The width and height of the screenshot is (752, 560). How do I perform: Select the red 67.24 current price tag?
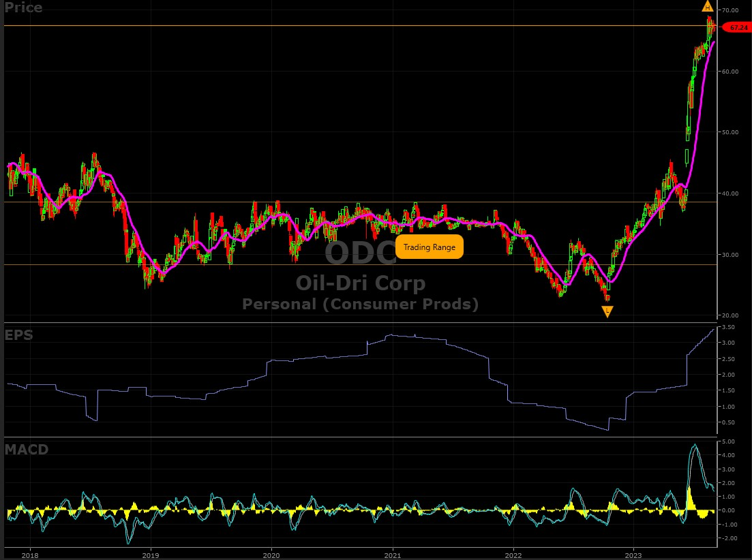pos(736,28)
